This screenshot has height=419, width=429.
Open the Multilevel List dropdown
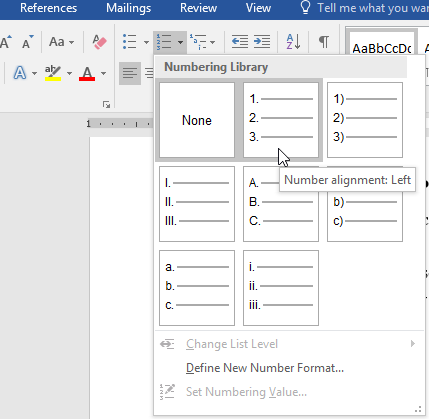[203, 42]
